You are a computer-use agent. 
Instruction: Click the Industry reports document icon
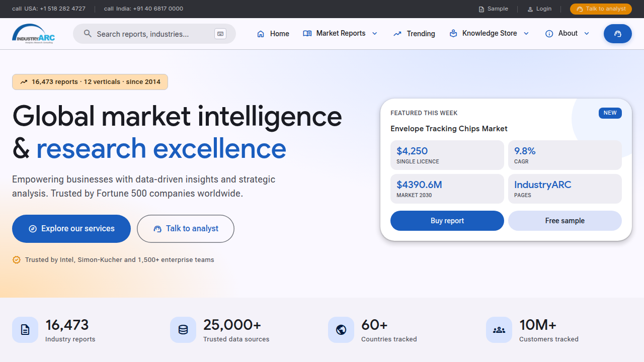tap(25, 330)
